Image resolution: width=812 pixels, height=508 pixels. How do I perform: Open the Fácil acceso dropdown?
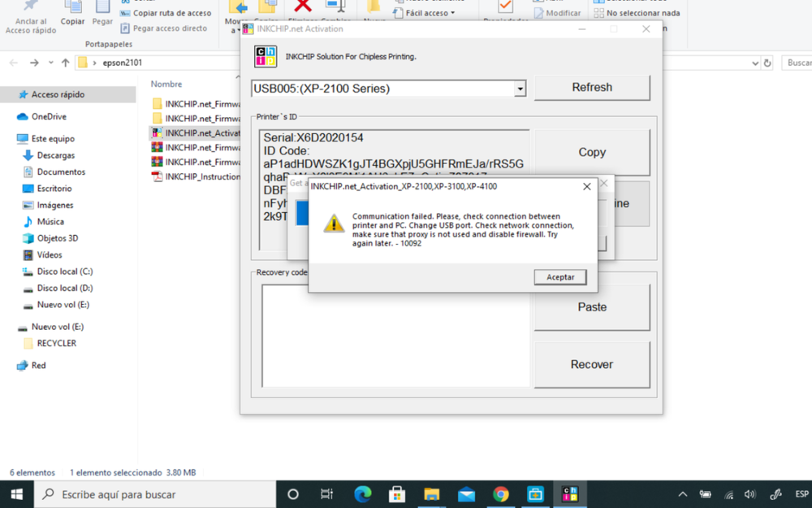point(430,13)
